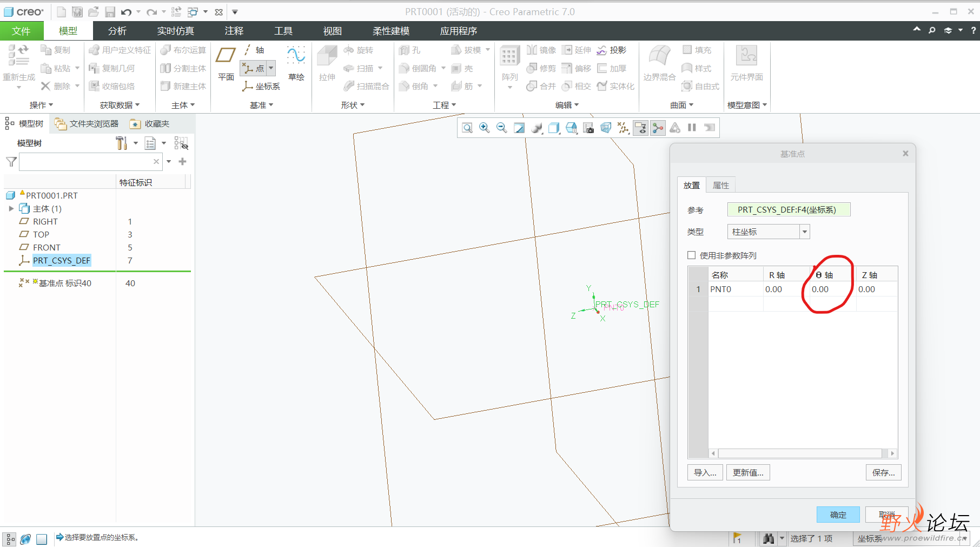Click the 更新值... button
Screen dimensions: 980x547
click(748, 472)
